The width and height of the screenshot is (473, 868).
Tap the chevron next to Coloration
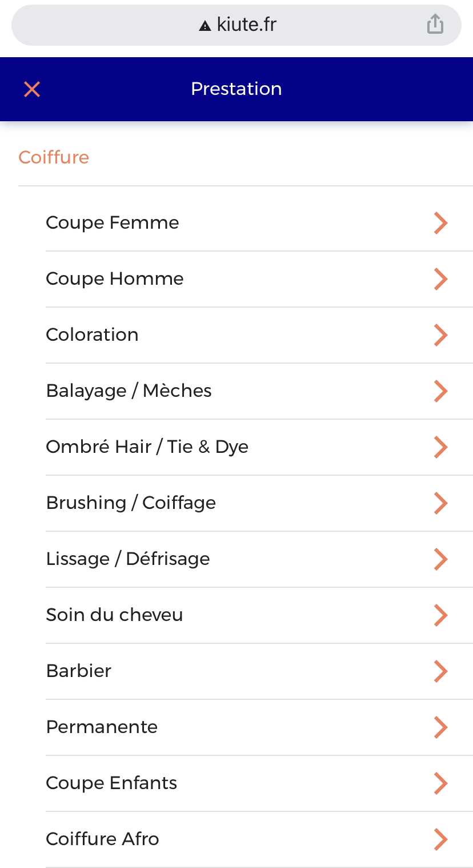coord(440,335)
